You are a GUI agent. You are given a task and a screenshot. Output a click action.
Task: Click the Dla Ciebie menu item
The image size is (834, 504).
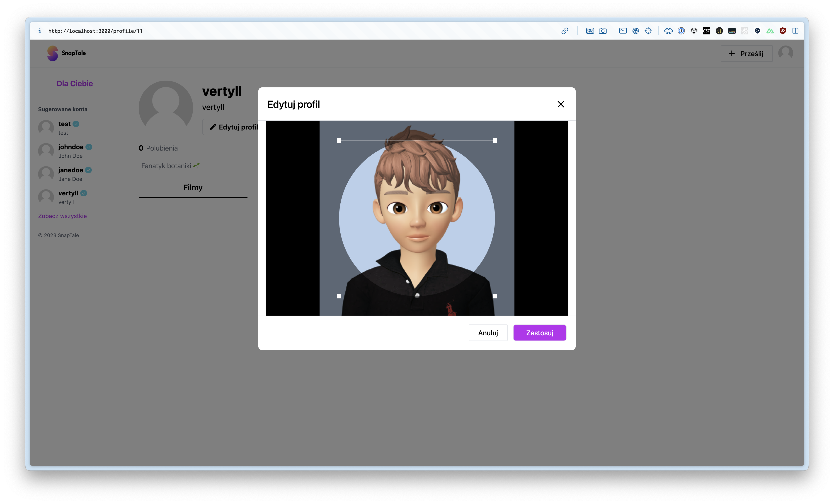75,83
